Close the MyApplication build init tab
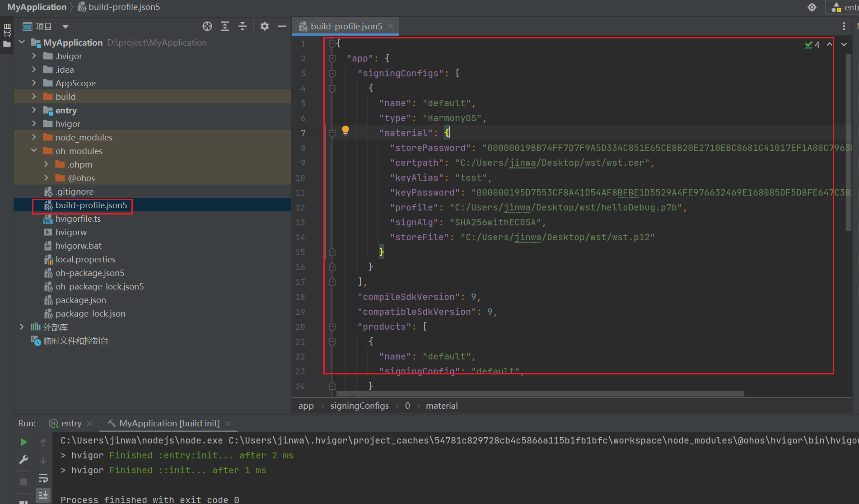Image resolution: width=859 pixels, height=504 pixels. tap(228, 423)
